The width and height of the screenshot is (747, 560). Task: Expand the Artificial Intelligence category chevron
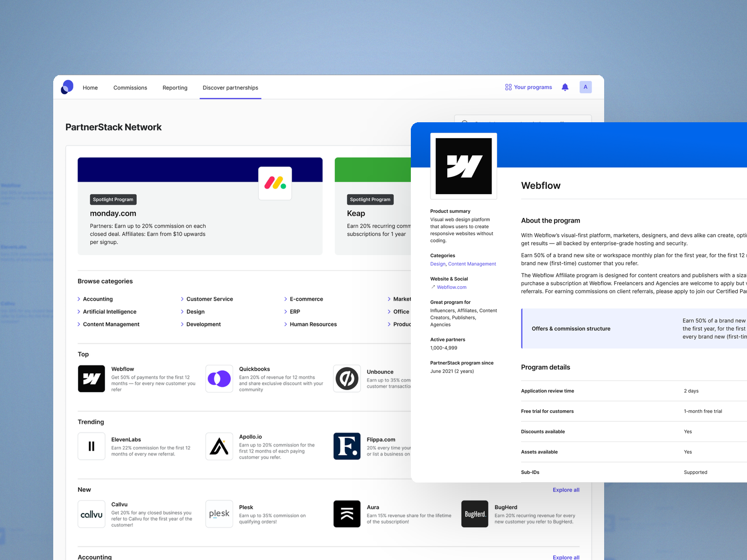pos(79,312)
